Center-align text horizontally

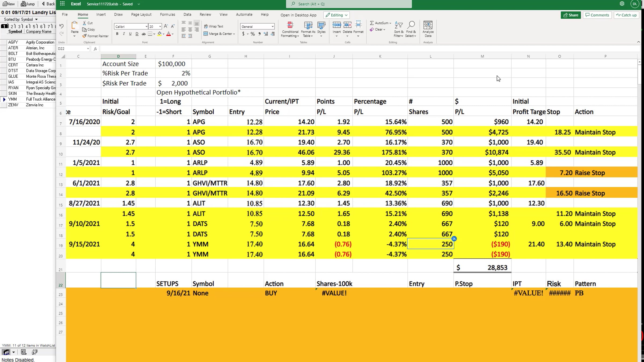point(190,29)
